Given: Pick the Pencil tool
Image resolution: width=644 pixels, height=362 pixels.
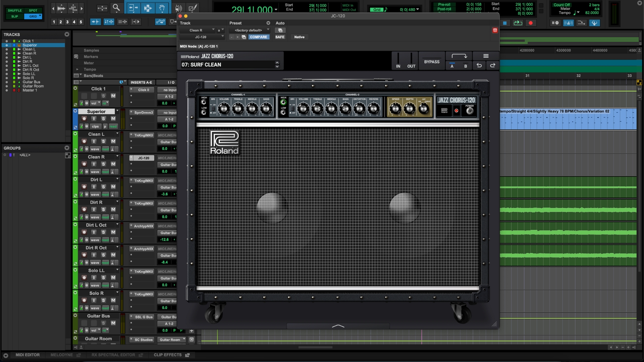Looking at the screenshot, I should [x=193, y=8].
